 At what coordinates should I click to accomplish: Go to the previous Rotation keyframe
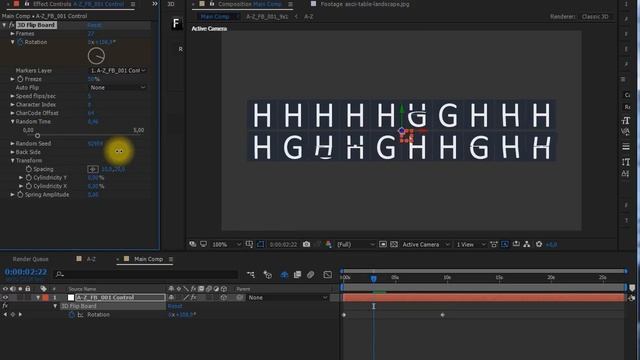(x=5, y=315)
